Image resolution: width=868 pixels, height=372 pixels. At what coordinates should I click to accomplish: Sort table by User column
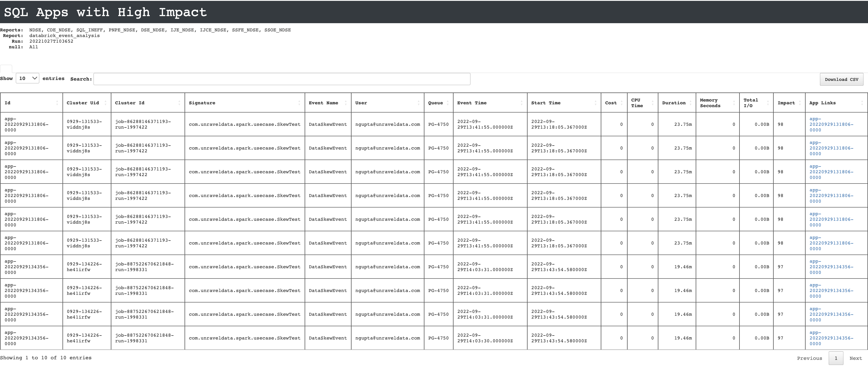pos(387,103)
